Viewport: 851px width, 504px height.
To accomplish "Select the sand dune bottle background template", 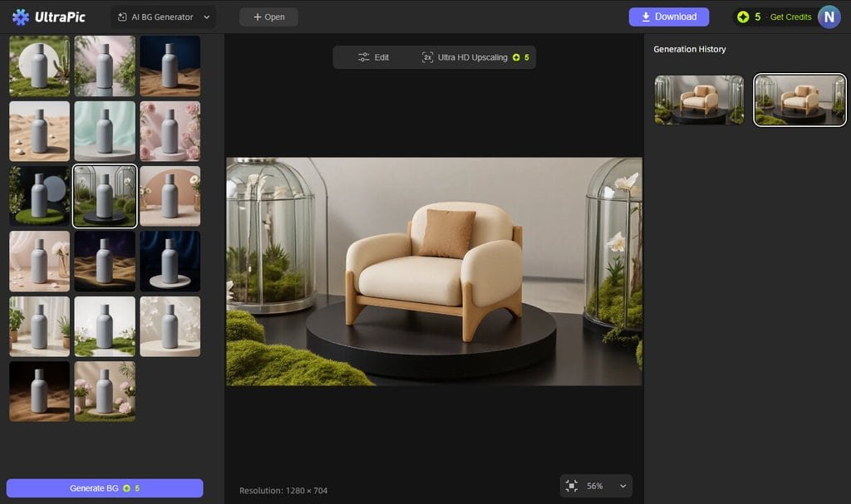I will point(39,131).
